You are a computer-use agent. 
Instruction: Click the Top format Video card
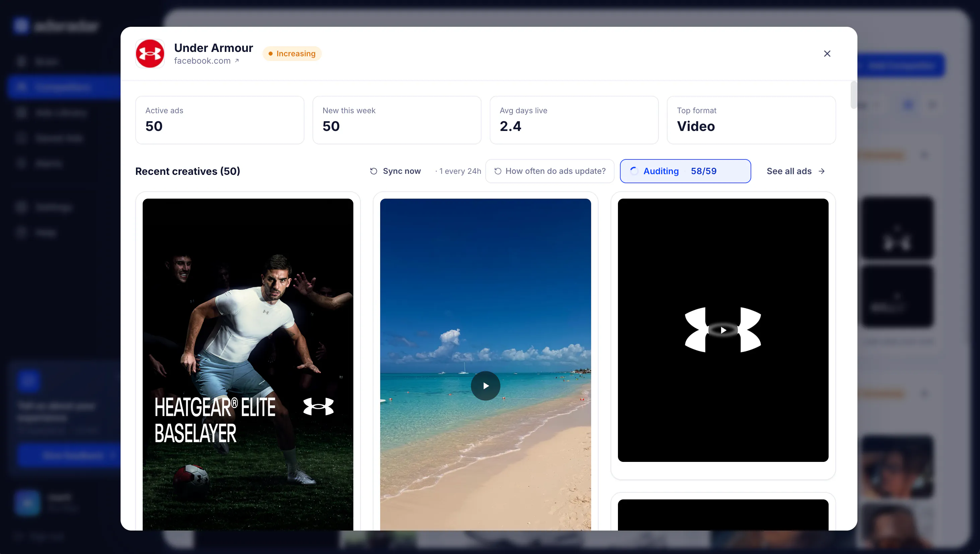click(x=751, y=120)
